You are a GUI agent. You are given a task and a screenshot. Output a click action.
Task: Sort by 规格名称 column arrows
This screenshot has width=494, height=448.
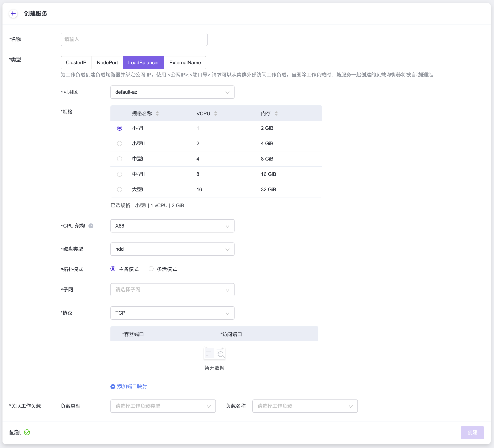[x=157, y=113]
